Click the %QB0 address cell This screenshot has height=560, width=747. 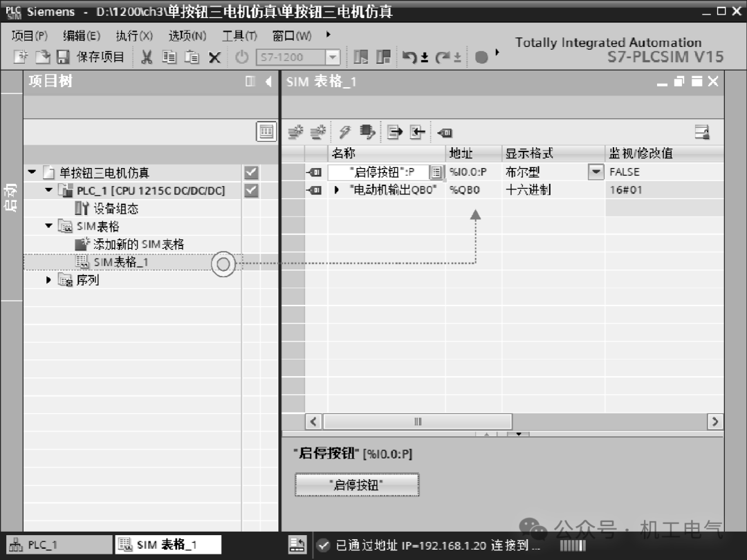(x=474, y=190)
